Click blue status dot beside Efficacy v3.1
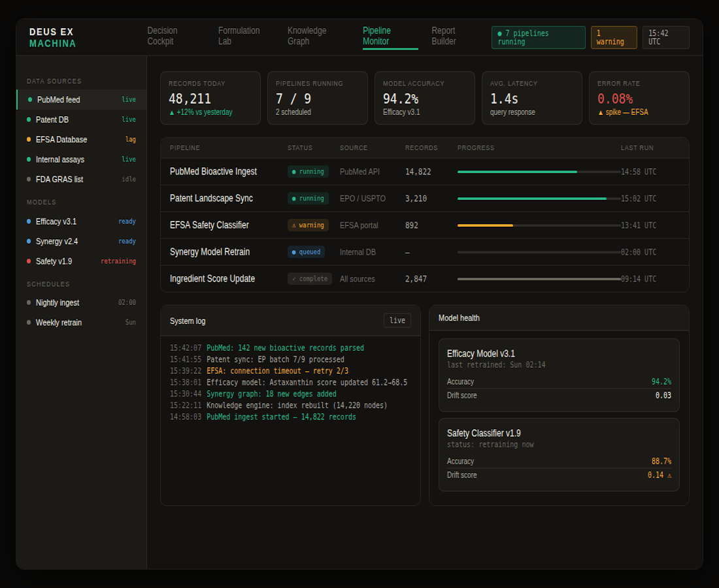This screenshot has width=719, height=588. click(x=29, y=221)
